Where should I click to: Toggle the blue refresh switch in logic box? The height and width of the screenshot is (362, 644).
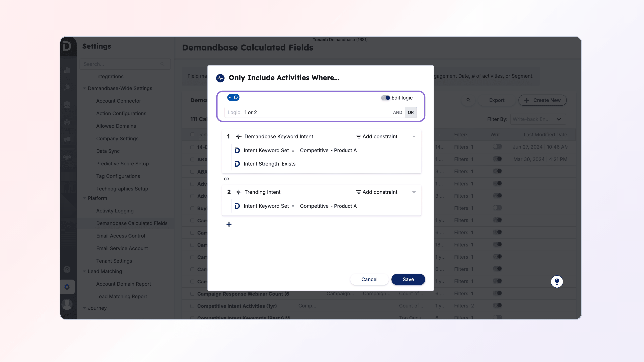point(233,97)
